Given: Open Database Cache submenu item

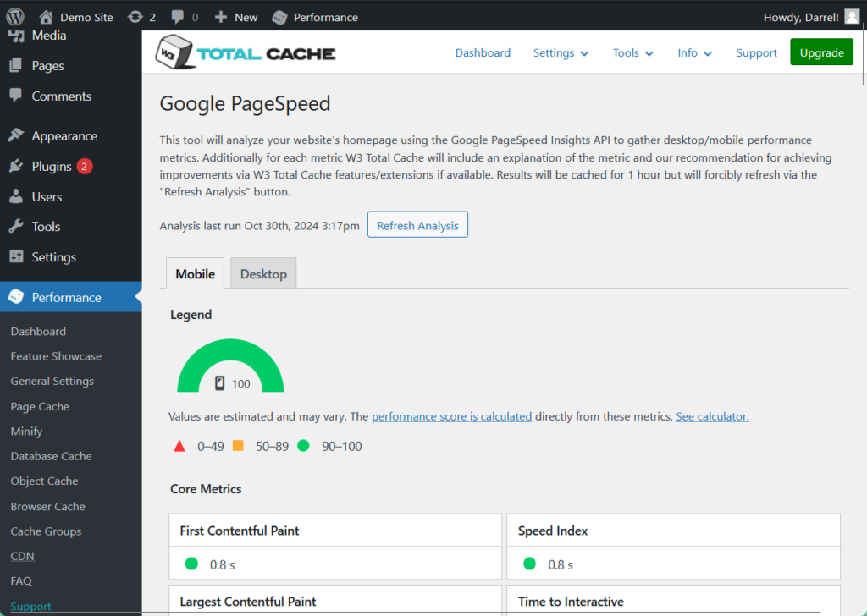Looking at the screenshot, I should pos(51,456).
